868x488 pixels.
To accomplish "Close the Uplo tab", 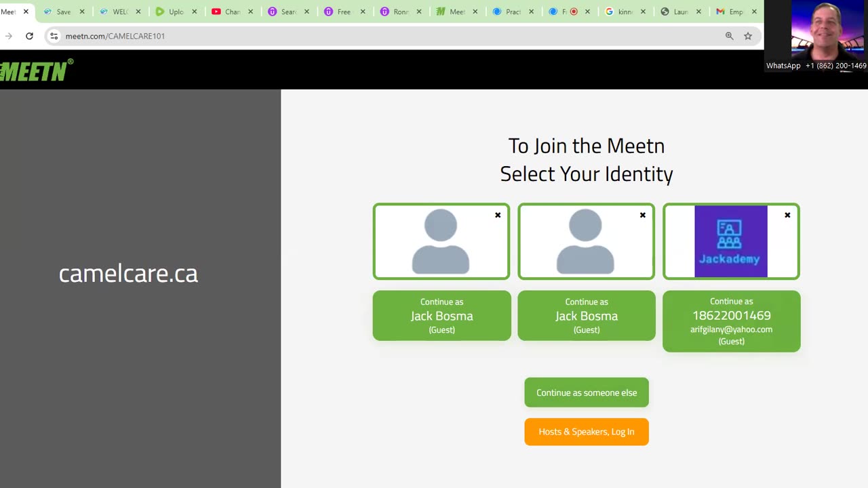I will click(194, 12).
